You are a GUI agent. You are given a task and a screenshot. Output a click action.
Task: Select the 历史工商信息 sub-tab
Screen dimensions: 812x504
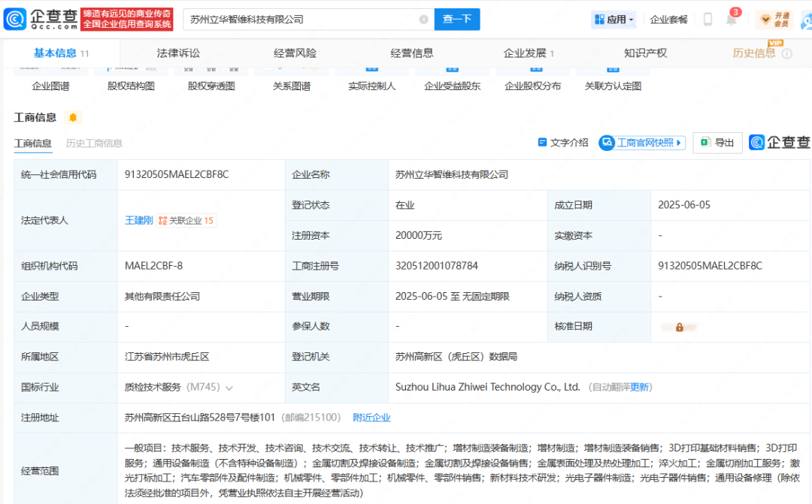pos(94,143)
